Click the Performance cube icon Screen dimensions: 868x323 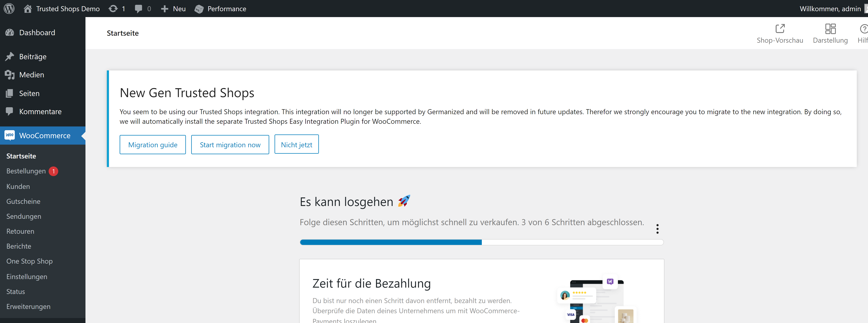[x=199, y=9]
